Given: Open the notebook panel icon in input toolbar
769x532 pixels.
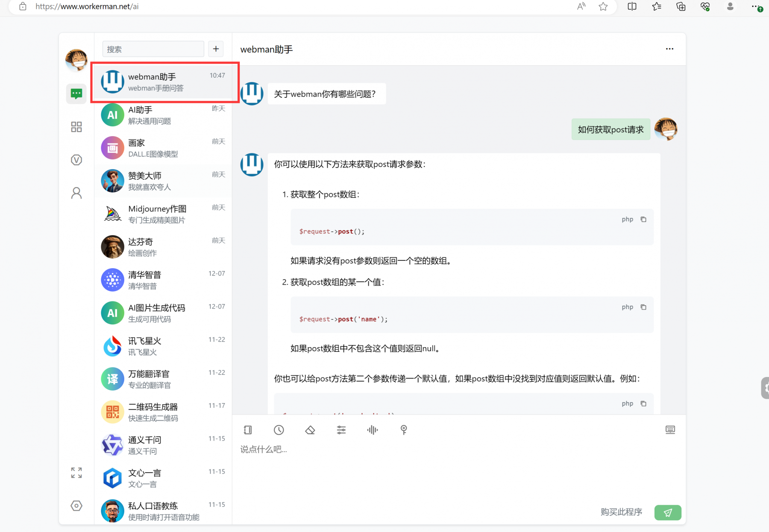Looking at the screenshot, I should point(248,430).
